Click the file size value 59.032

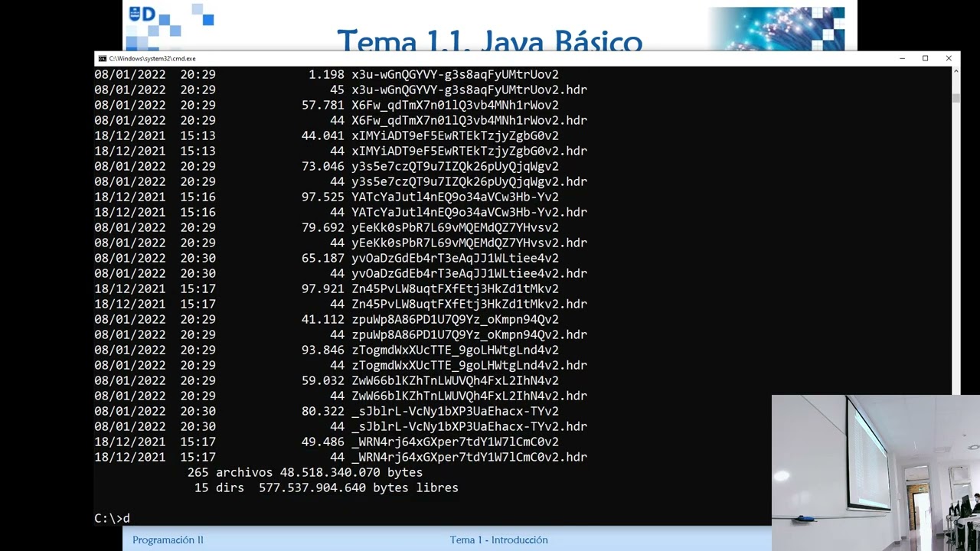click(323, 380)
